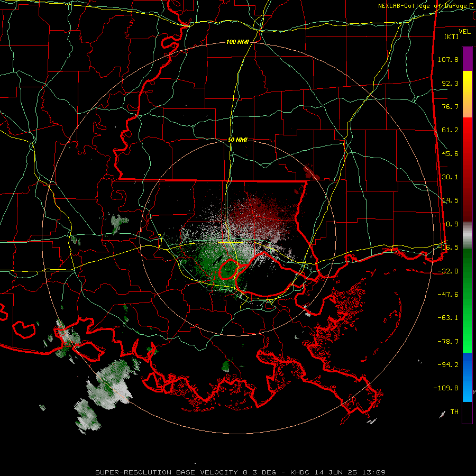Pick the gray near-zero segment of the color bar
This screenshot has width=476, height=476.
click(467, 235)
